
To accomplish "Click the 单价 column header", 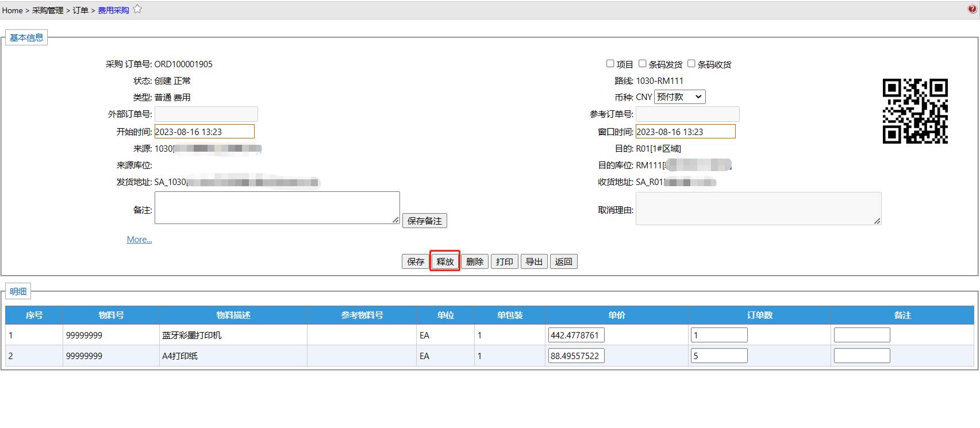I will coord(617,315).
